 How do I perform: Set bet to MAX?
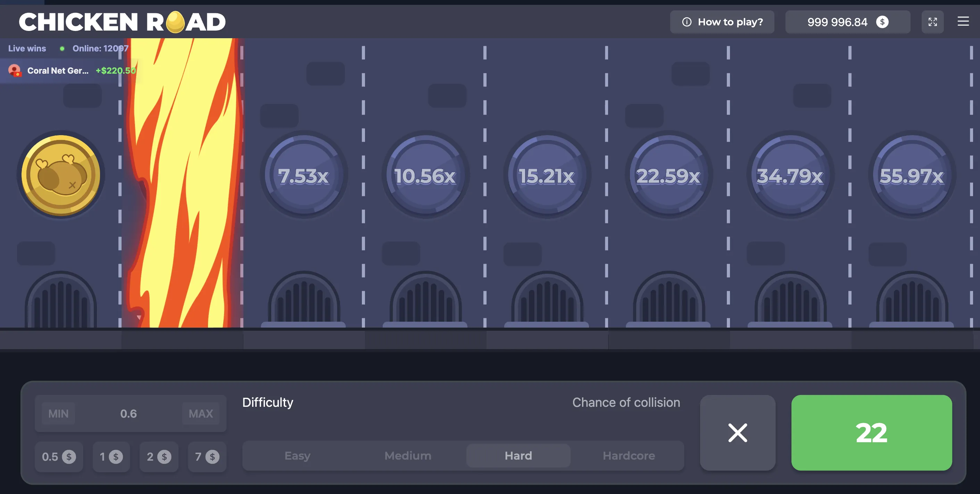click(200, 413)
